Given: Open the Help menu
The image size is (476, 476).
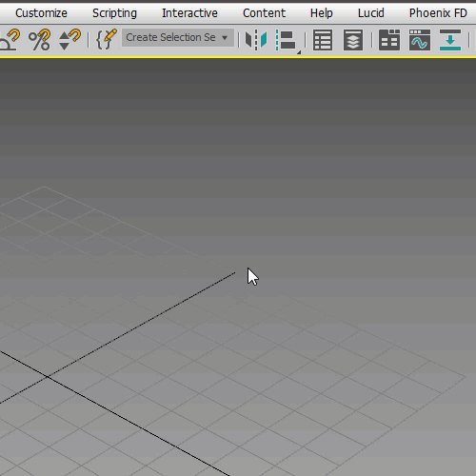Looking at the screenshot, I should point(322,13).
